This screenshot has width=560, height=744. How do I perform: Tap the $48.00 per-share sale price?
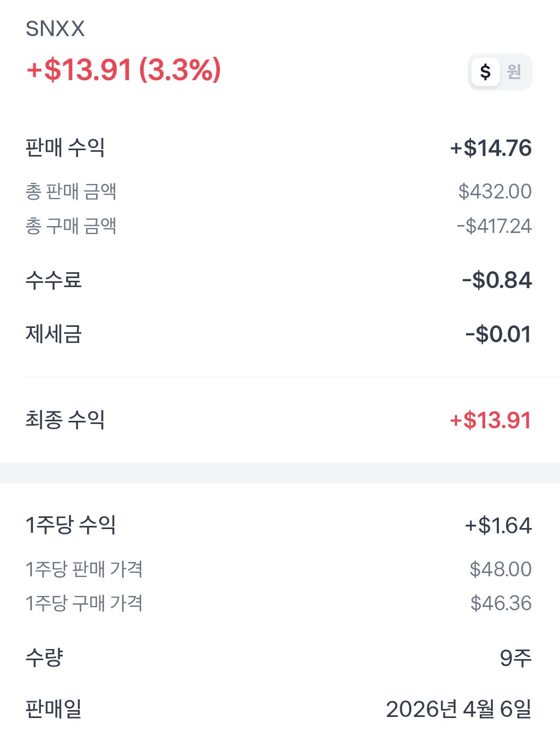coord(501,569)
